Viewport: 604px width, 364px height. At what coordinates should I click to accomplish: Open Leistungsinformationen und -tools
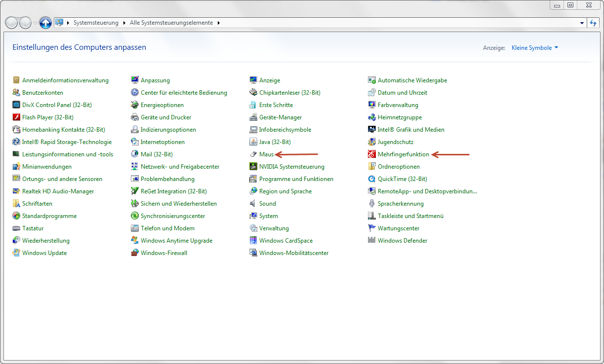pos(68,154)
